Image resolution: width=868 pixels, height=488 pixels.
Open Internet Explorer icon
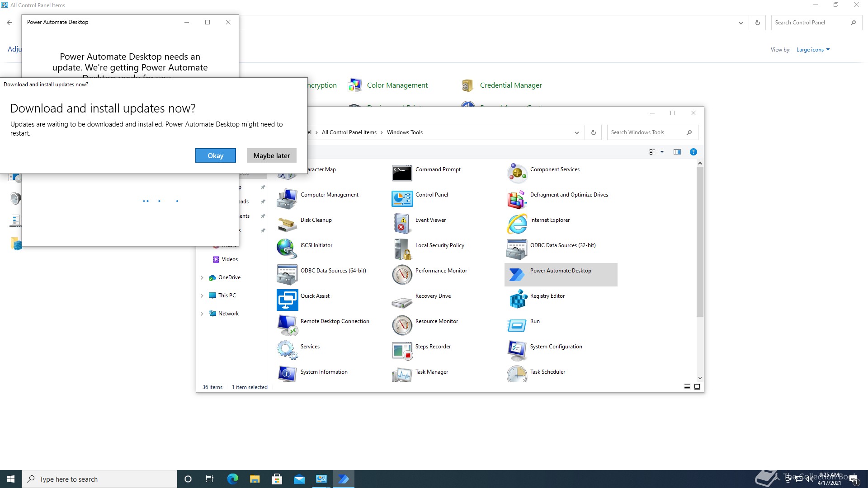(517, 224)
